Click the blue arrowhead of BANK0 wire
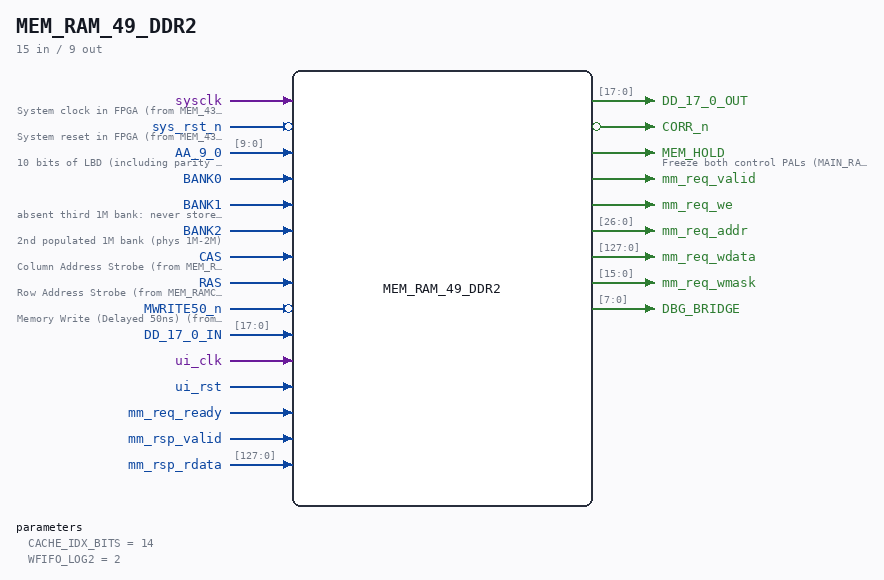The image size is (884, 580). tap(288, 178)
